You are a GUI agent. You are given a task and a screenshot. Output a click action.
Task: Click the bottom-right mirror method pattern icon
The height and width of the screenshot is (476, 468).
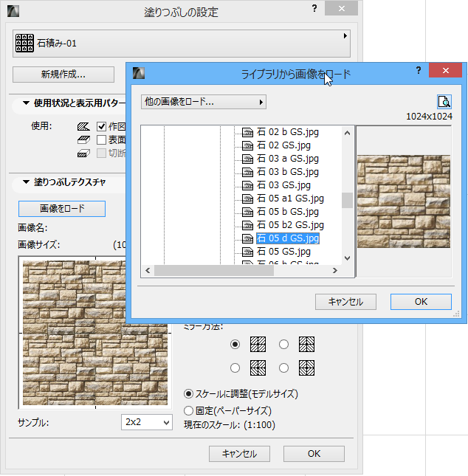pyautogui.click(x=306, y=368)
